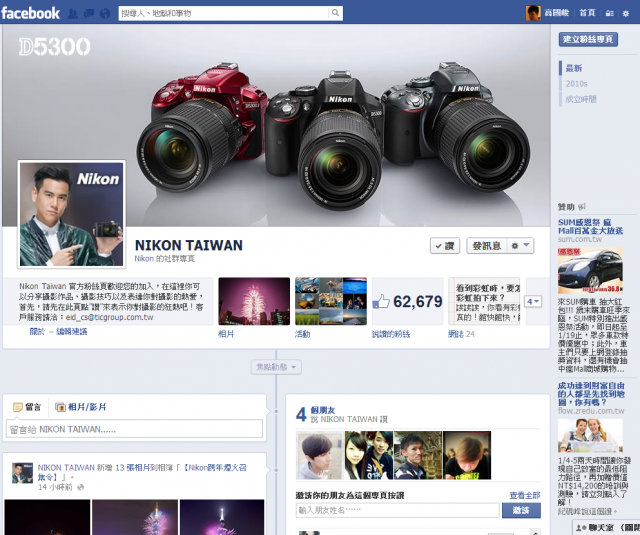Click the 邀請 invite button
The width and height of the screenshot is (640, 535).
(x=521, y=511)
